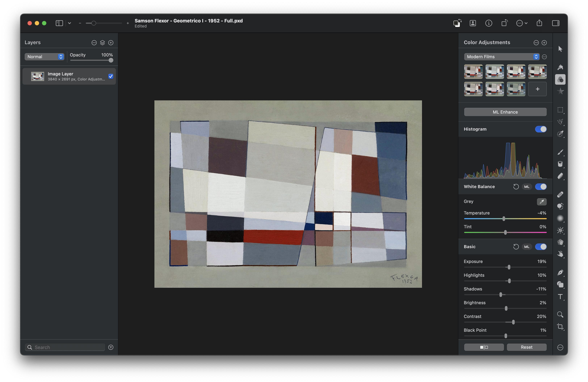Select the Paint brush tool
Viewport: 588px width, 382px height.
pyautogui.click(x=560, y=152)
